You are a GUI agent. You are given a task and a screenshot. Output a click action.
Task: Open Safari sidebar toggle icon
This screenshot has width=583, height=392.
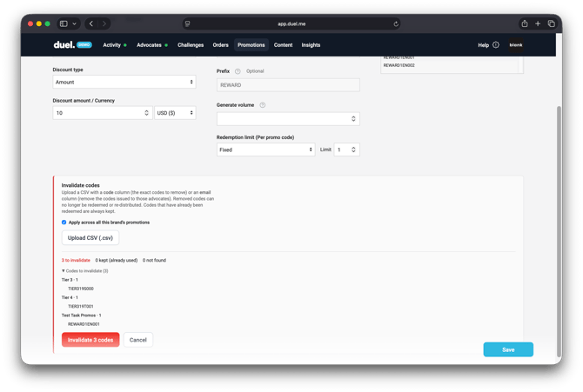(64, 23)
